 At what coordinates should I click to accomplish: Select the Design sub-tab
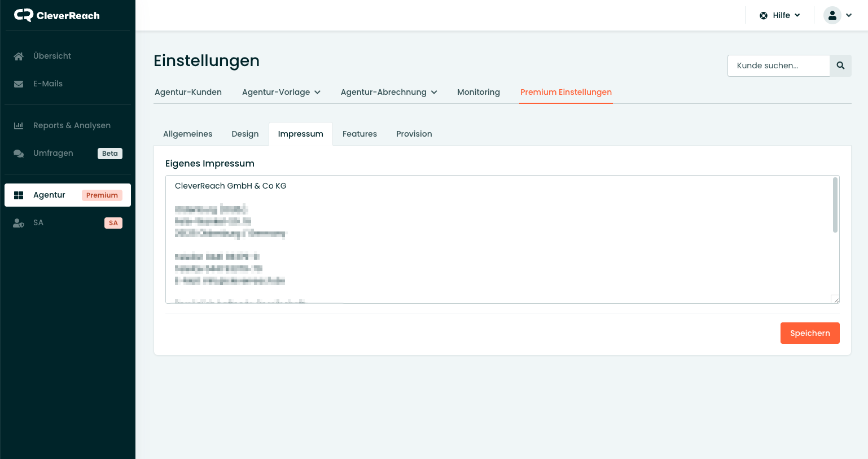pyautogui.click(x=245, y=134)
